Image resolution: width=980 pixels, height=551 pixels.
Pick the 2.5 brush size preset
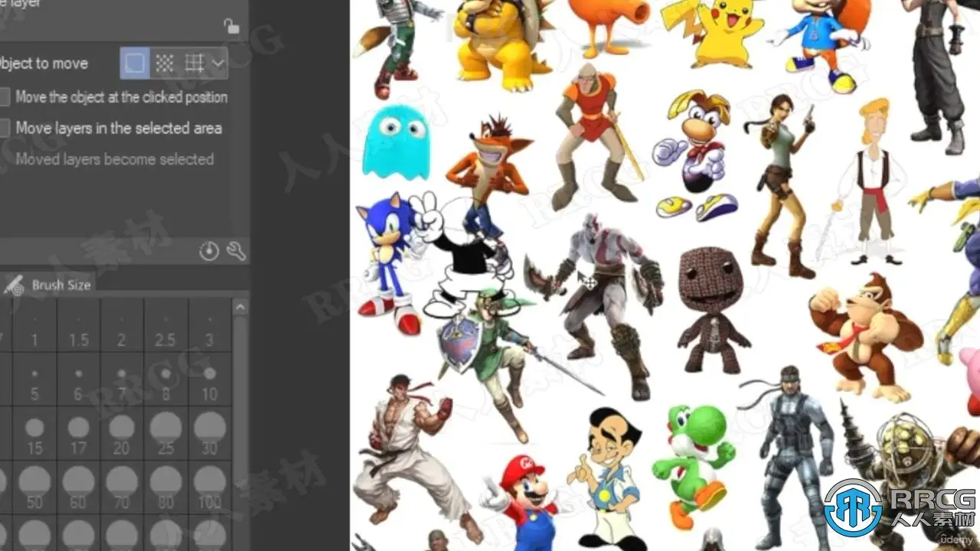[x=166, y=325]
